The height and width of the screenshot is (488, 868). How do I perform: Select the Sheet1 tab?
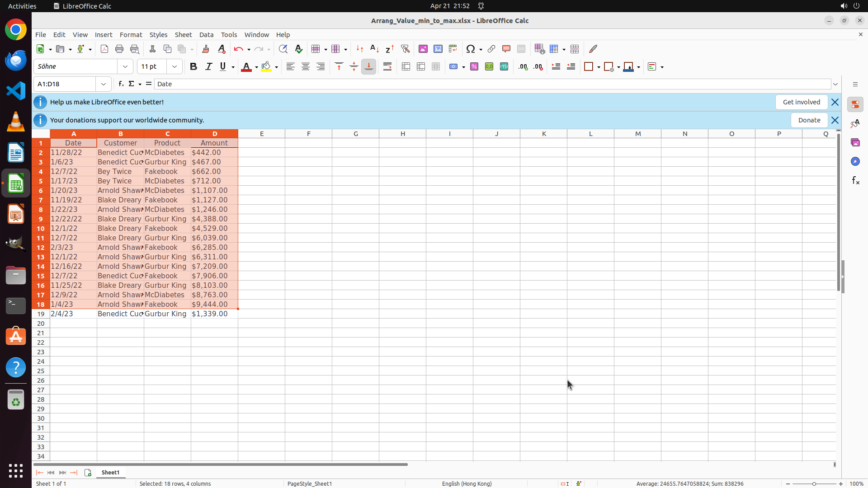coord(110,472)
